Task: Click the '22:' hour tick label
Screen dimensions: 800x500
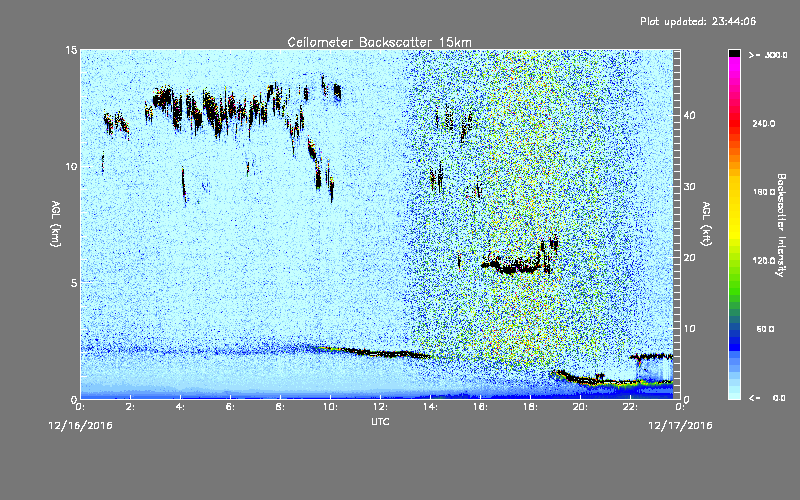Action: click(x=630, y=407)
